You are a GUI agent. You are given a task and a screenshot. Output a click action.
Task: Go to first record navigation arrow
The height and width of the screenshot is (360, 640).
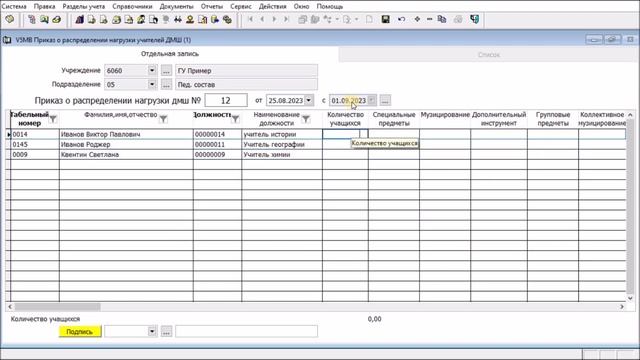click(x=250, y=19)
